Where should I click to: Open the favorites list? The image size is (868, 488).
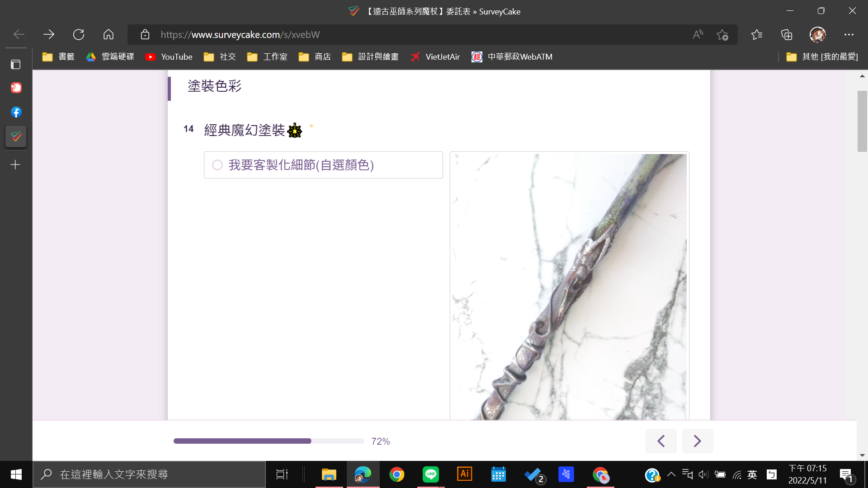pyautogui.click(x=757, y=34)
